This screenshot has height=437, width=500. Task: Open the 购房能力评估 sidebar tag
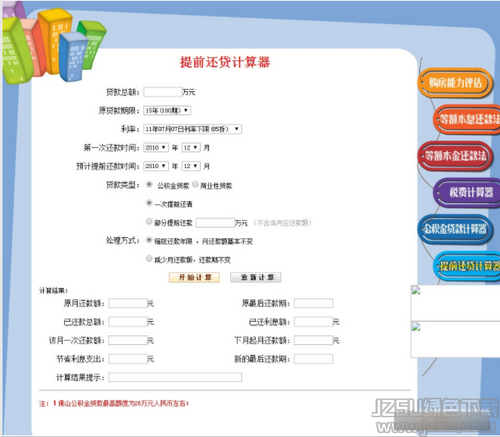click(455, 83)
